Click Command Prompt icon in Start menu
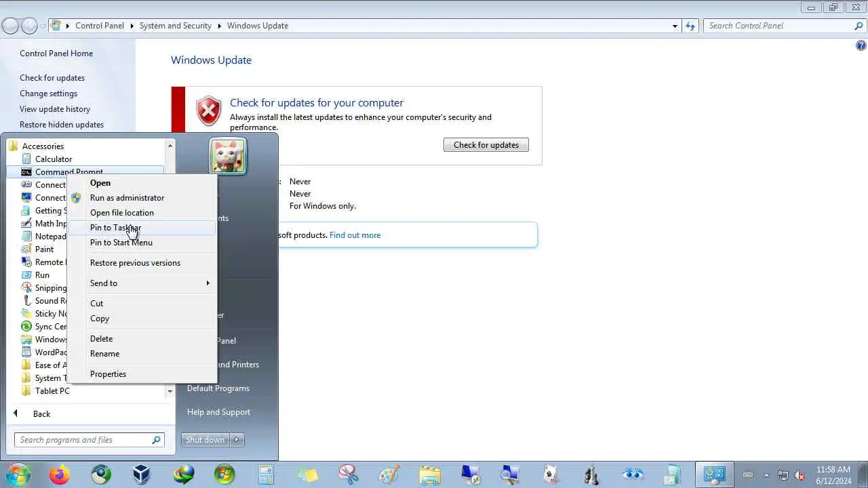The height and width of the screenshot is (488, 868). pos(26,172)
